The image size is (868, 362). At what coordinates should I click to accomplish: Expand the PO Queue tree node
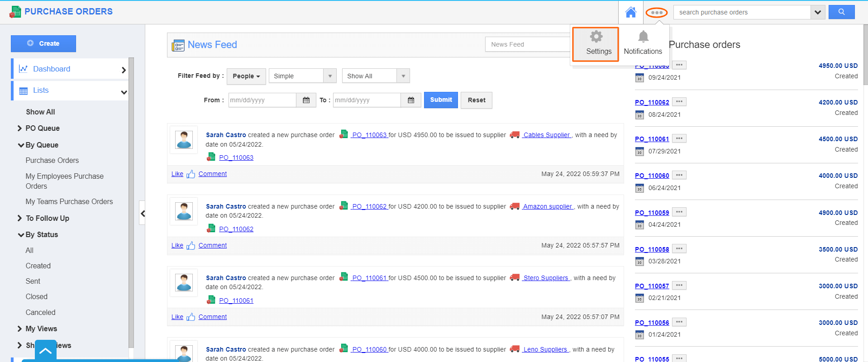[19, 129]
